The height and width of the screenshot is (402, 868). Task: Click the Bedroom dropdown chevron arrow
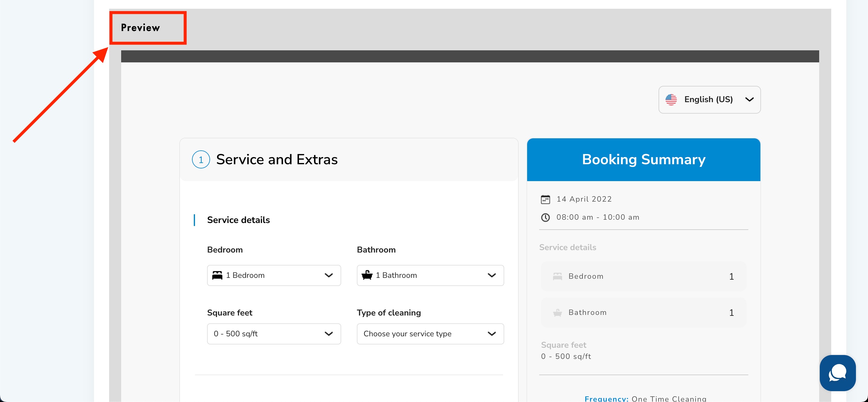point(329,275)
